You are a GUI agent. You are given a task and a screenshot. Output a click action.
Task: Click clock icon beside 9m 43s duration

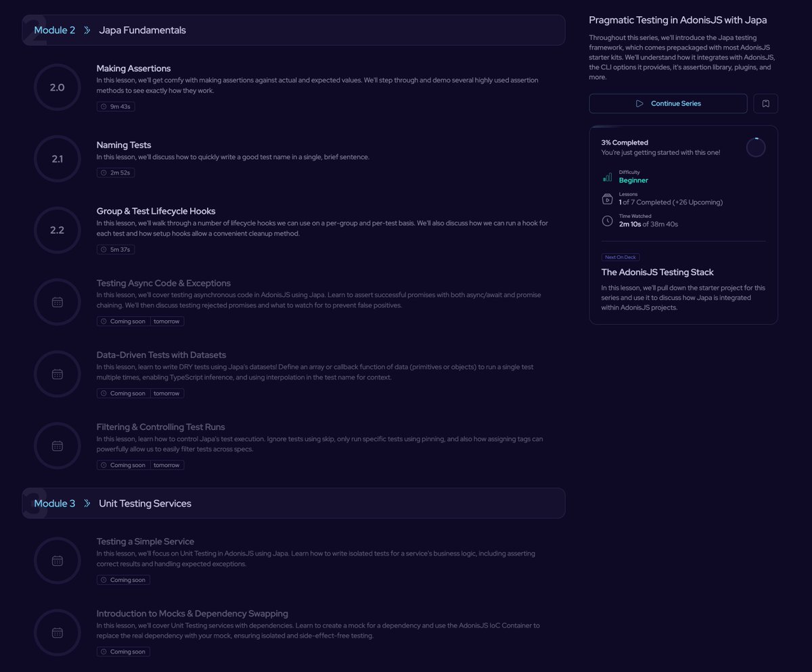[x=104, y=107]
